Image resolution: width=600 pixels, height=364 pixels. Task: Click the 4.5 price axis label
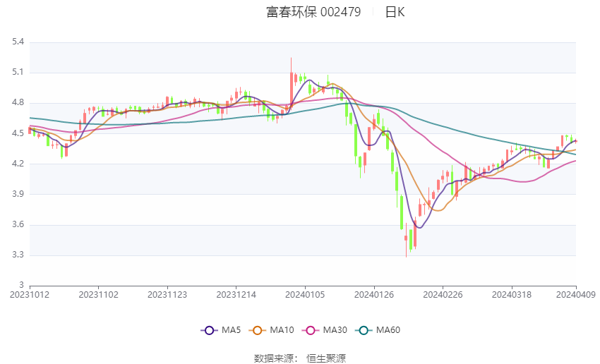point(18,133)
